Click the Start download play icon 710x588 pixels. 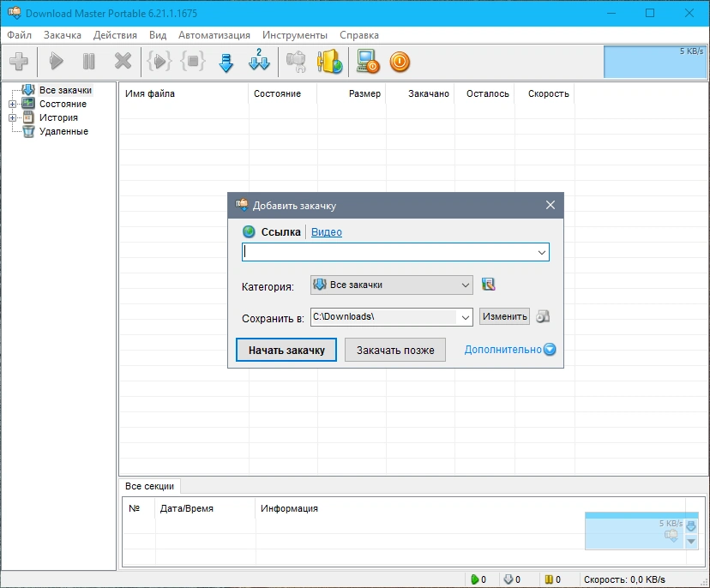tap(56, 62)
